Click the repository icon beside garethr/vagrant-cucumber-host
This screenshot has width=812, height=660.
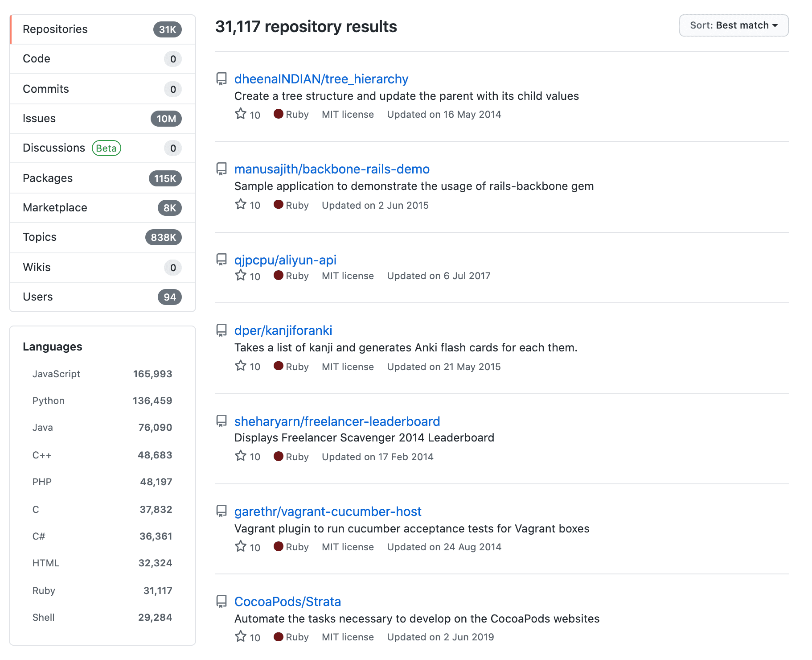pos(221,511)
